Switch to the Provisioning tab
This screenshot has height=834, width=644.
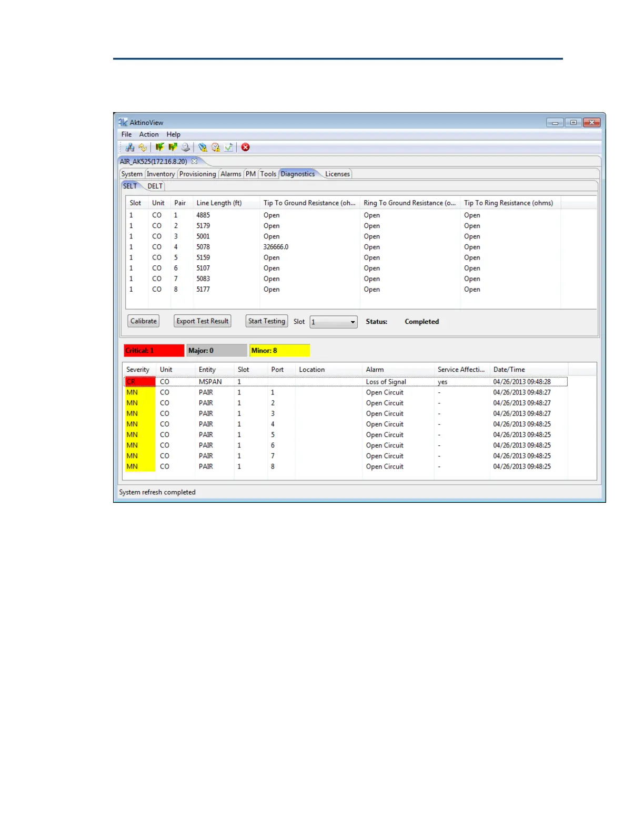[x=197, y=174]
